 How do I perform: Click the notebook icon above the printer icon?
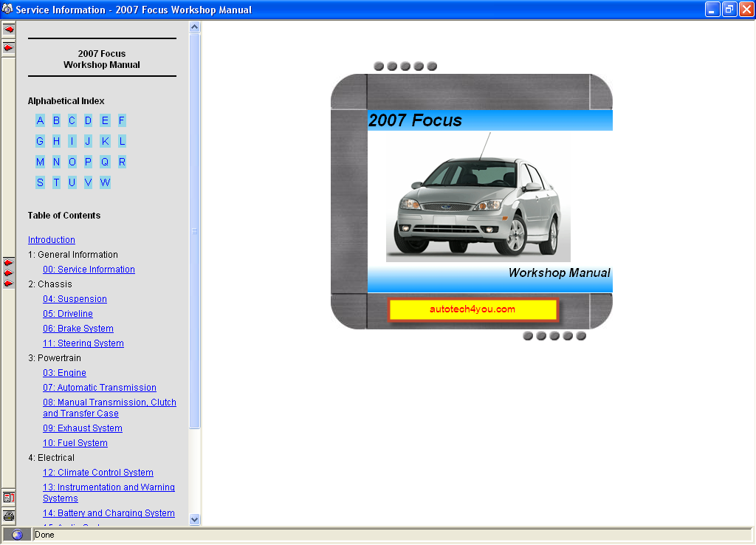pyautogui.click(x=8, y=498)
